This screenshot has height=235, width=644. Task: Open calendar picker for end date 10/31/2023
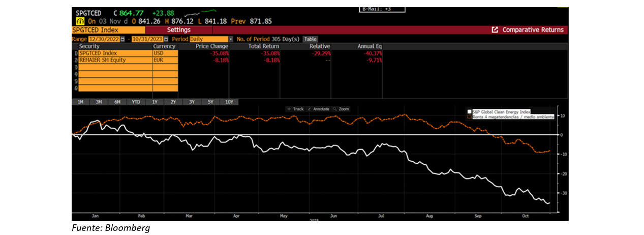coord(167,39)
